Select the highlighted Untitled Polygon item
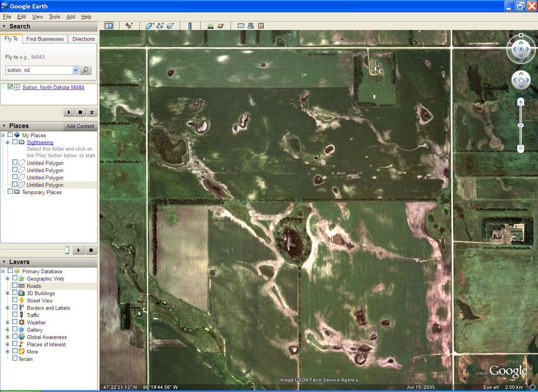The image size is (538, 392). 45,185
